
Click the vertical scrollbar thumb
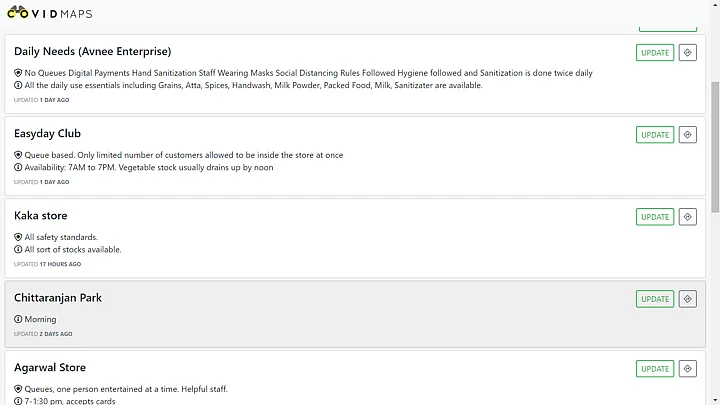point(715,147)
